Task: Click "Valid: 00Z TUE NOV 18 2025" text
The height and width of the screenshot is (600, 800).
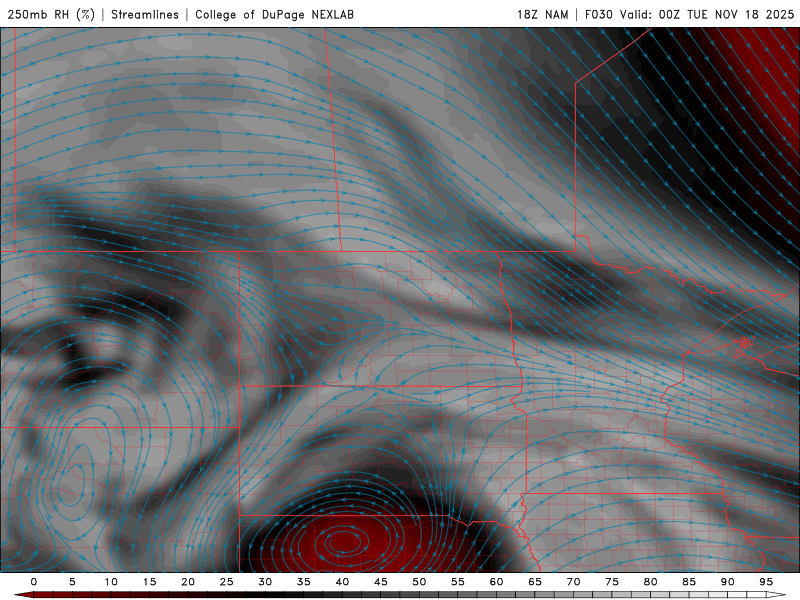Action: [x=707, y=14]
